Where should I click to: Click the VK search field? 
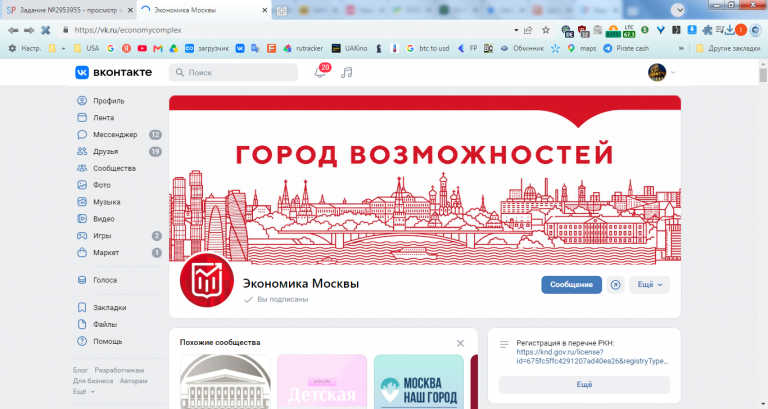tap(234, 72)
